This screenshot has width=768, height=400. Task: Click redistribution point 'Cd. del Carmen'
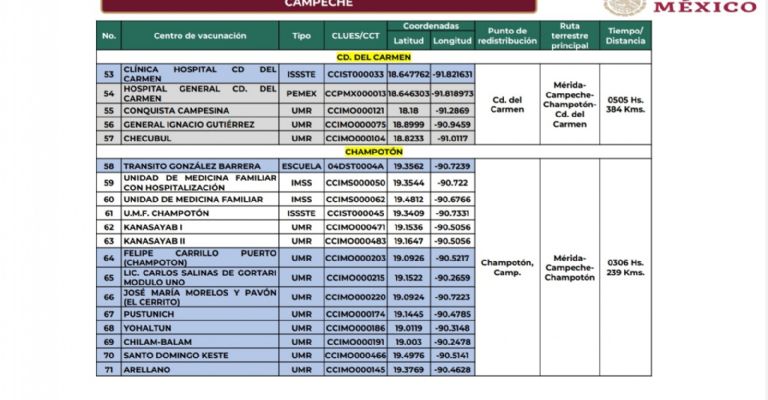click(507, 104)
